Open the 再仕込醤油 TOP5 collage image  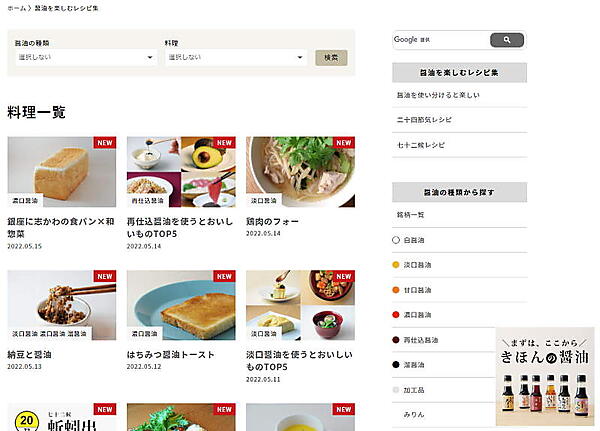click(x=181, y=172)
